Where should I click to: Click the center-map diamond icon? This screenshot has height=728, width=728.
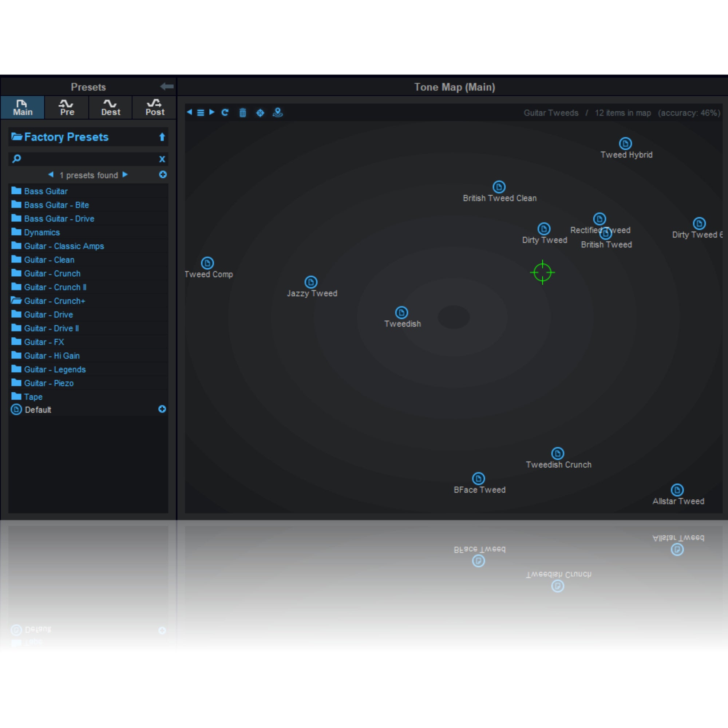pos(260,113)
